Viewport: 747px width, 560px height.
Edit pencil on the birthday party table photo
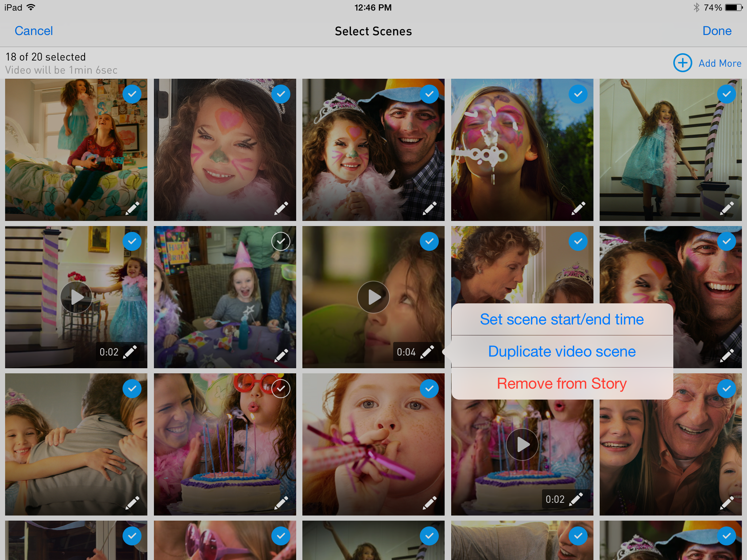pyautogui.click(x=281, y=355)
